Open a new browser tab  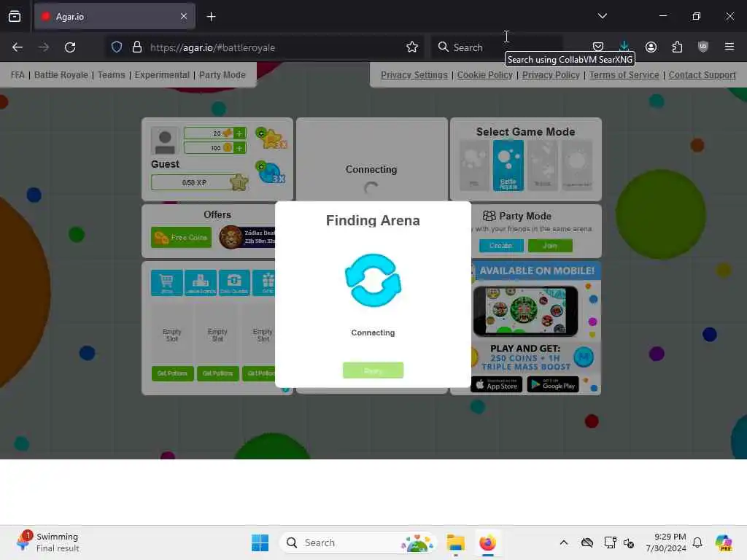click(x=211, y=17)
